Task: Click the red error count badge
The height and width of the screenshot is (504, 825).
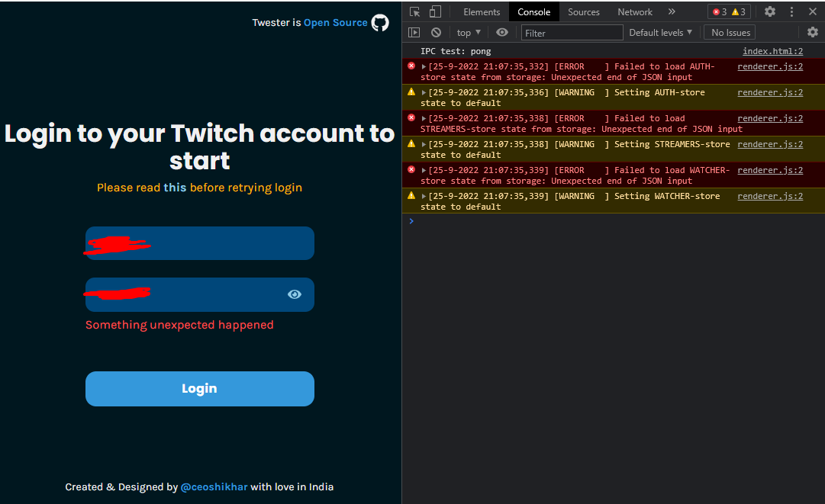Action: pyautogui.click(x=720, y=11)
